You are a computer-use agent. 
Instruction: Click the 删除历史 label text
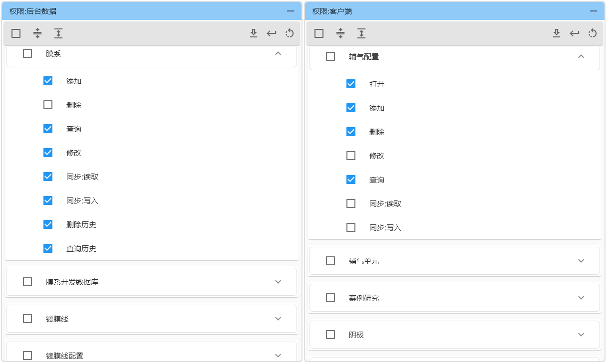[x=81, y=224]
